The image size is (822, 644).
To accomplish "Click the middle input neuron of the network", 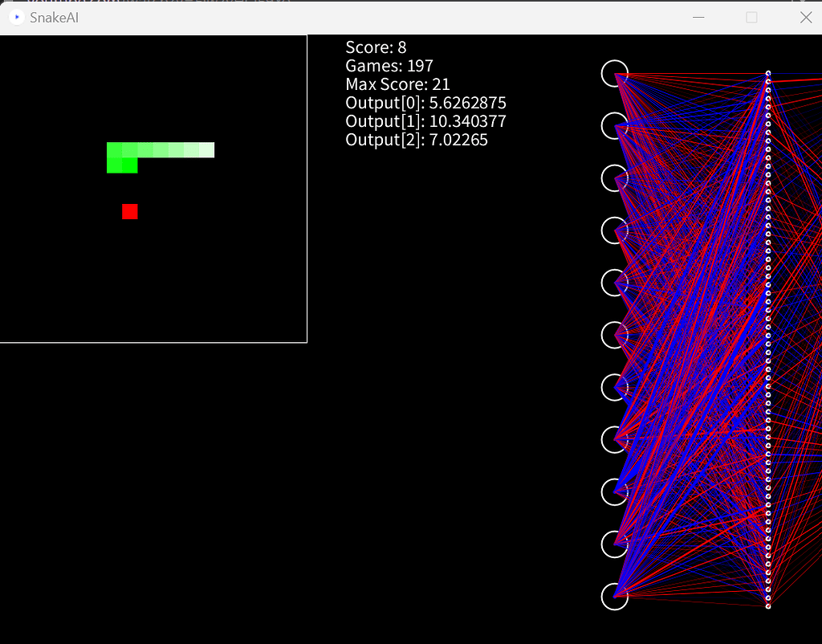I will click(614, 336).
